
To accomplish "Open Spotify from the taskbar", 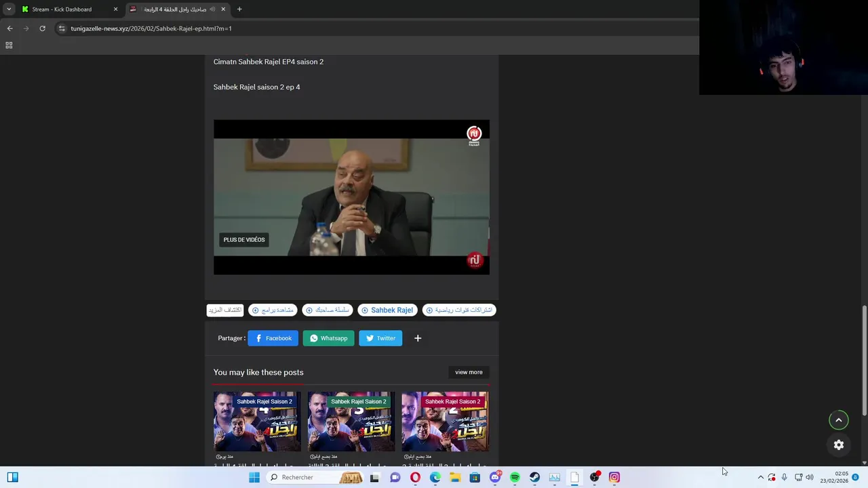I will coord(515,477).
